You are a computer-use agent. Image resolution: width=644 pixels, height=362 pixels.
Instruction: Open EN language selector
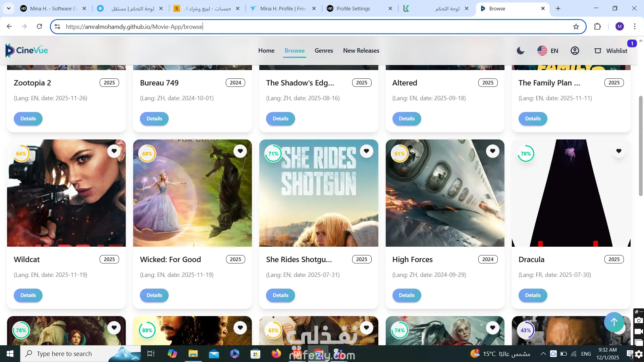click(548, 51)
